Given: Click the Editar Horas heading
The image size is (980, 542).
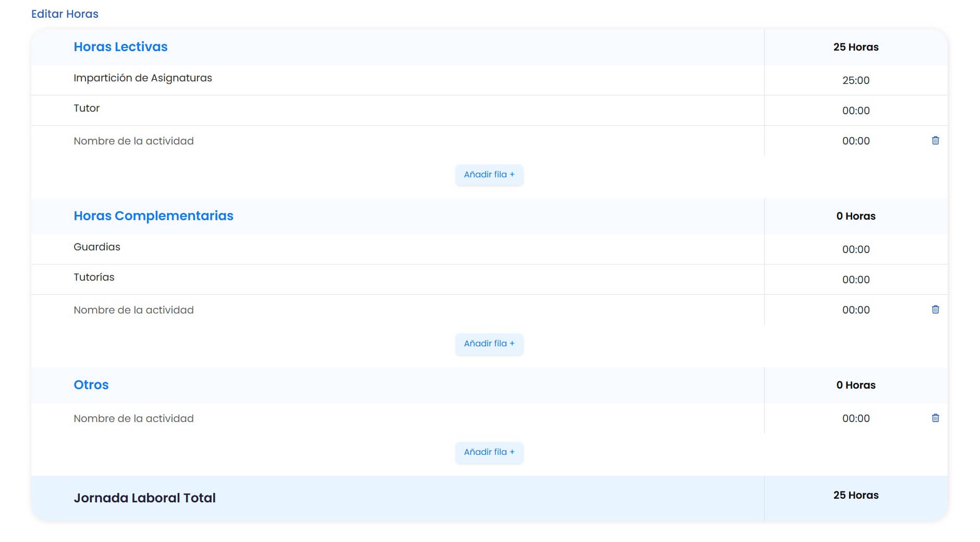Looking at the screenshot, I should point(65,14).
